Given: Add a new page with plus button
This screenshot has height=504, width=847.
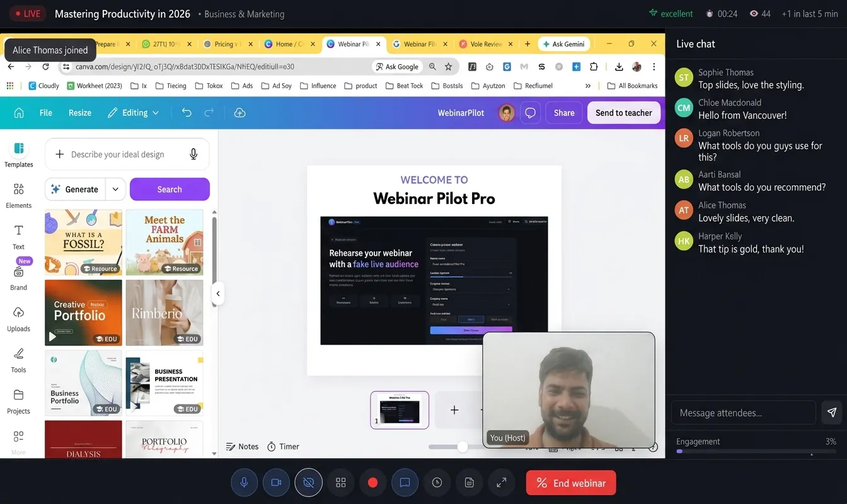Looking at the screenshot, I should point(454,410).
